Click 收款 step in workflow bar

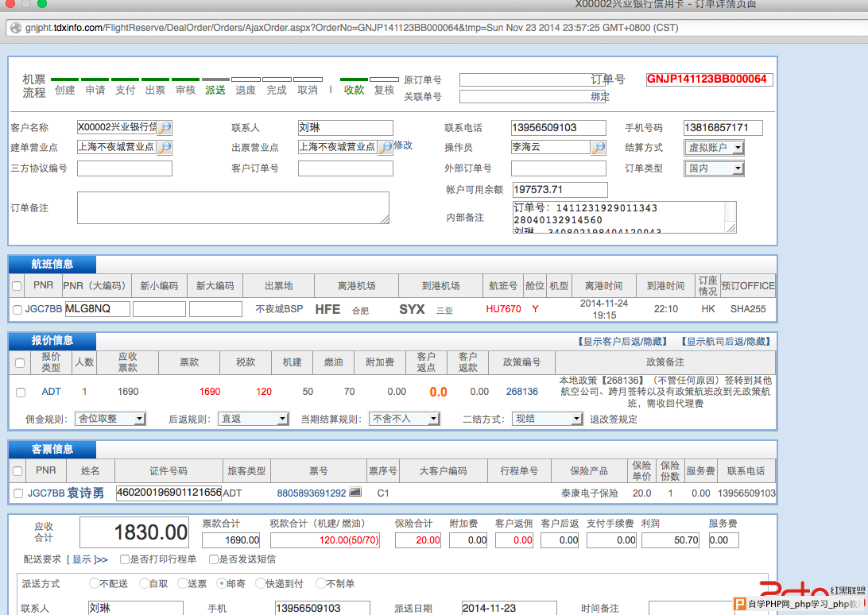[354, 91]
